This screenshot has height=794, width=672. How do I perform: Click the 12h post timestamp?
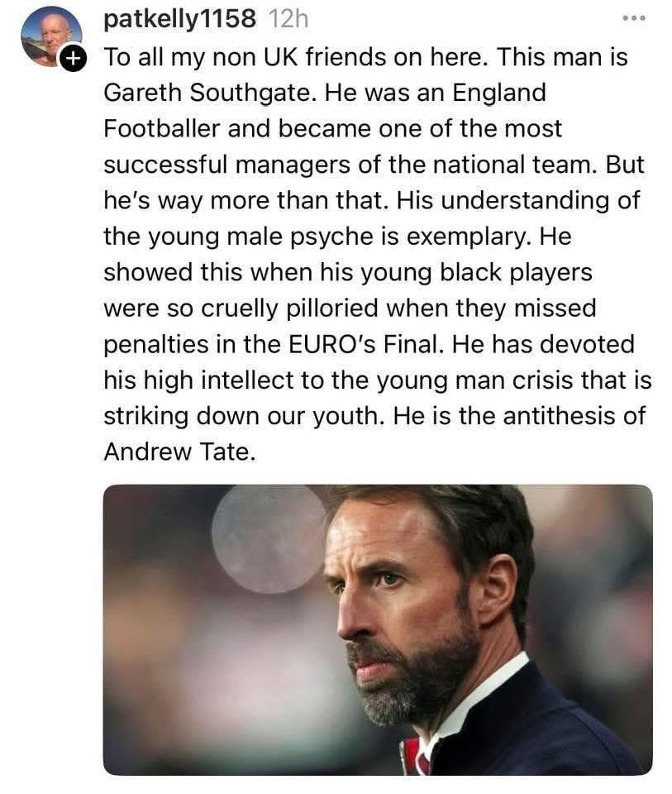click(x=288, y=19)
